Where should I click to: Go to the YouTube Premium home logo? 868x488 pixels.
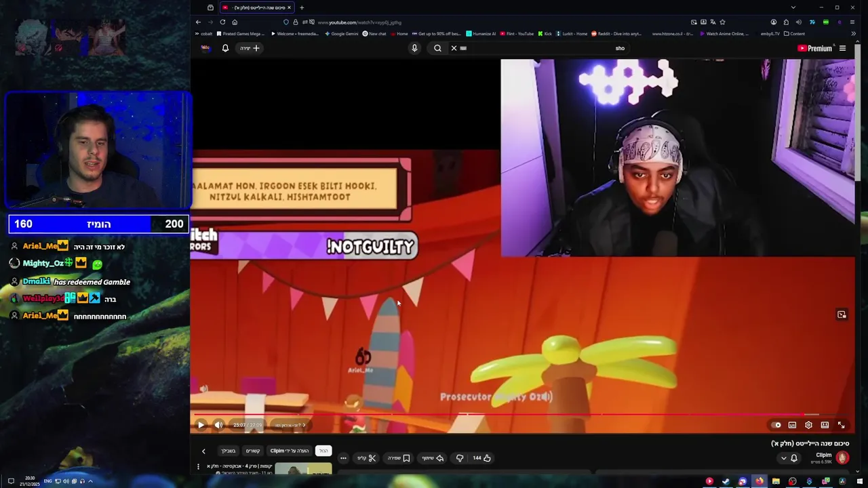[814, 48]
